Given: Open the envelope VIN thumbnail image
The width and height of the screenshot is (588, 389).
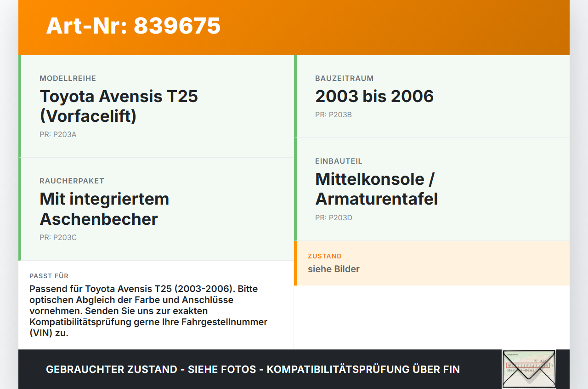Looking at the screenshot, I should 529,369.
